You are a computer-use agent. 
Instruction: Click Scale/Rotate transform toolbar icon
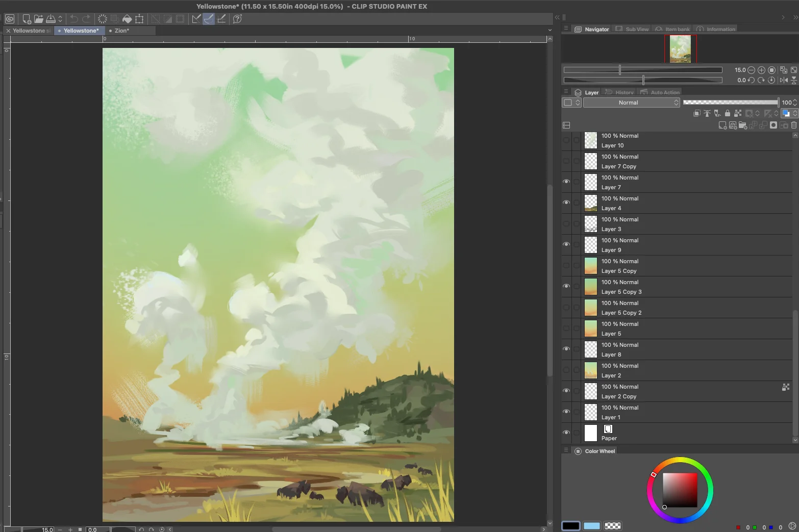tap(139, 19)
